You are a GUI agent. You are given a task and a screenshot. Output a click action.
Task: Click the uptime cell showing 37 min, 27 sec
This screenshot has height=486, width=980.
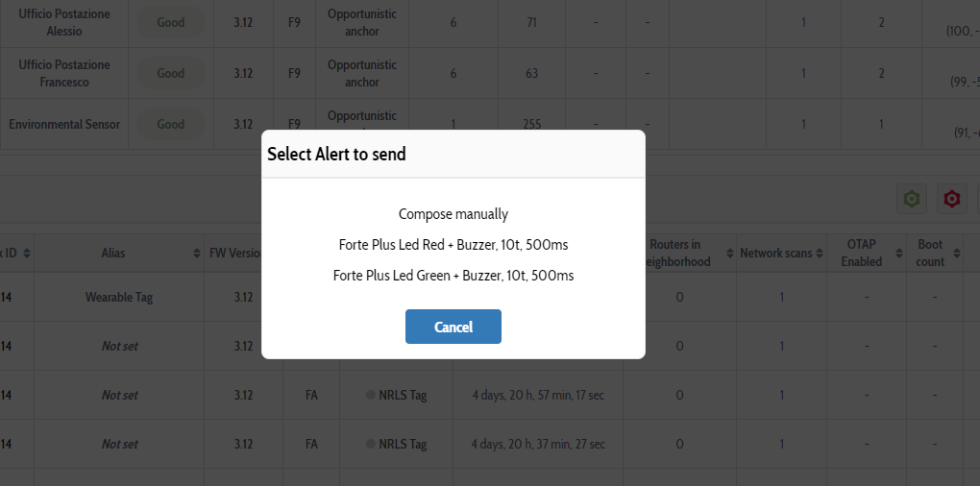pos(538,444)
